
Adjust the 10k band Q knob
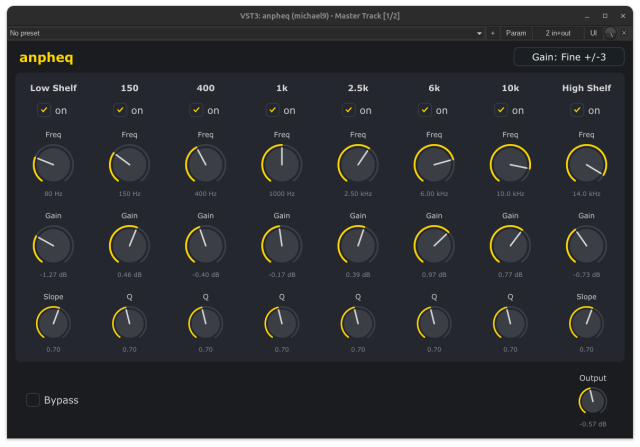pyautogui.click(x=510, y=323)
